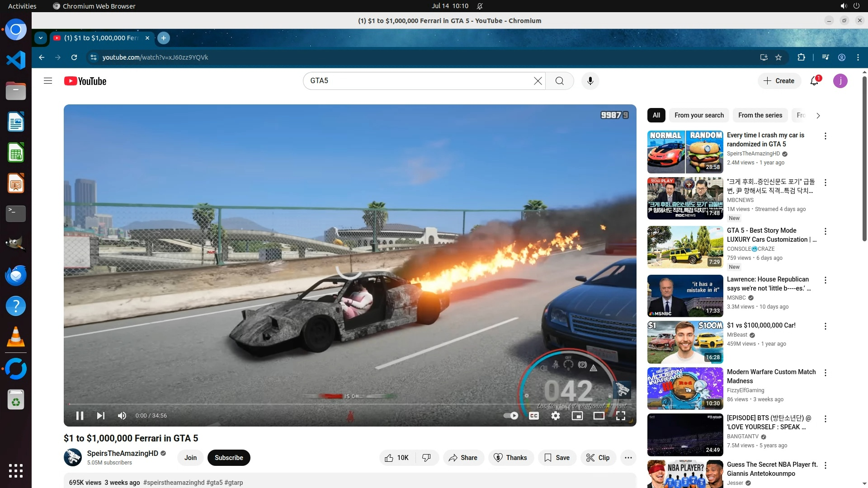
Task: Open options menu for MrBeast video
Action: pyautogui.click(x=825, y=326)
